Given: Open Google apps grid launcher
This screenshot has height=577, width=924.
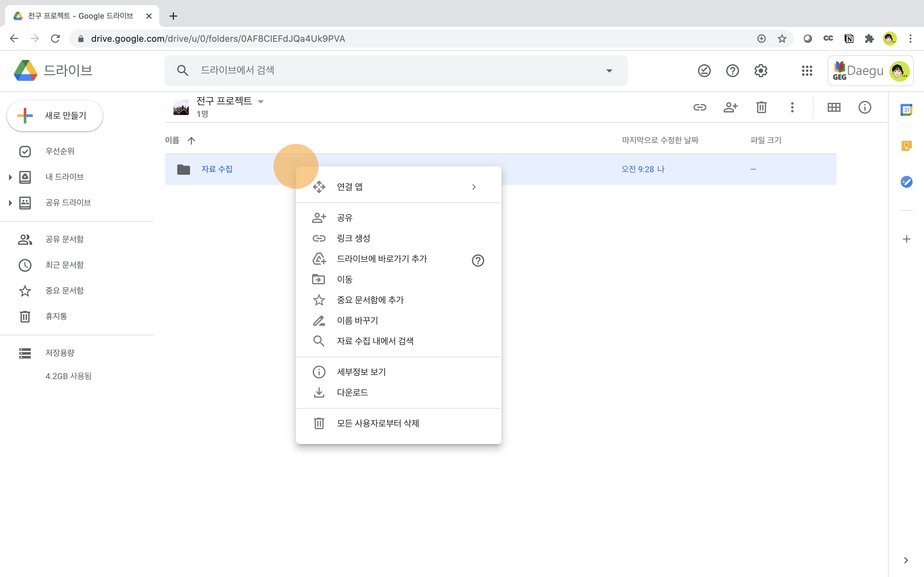Looking at the screenshot, I should tap(807, 71).
